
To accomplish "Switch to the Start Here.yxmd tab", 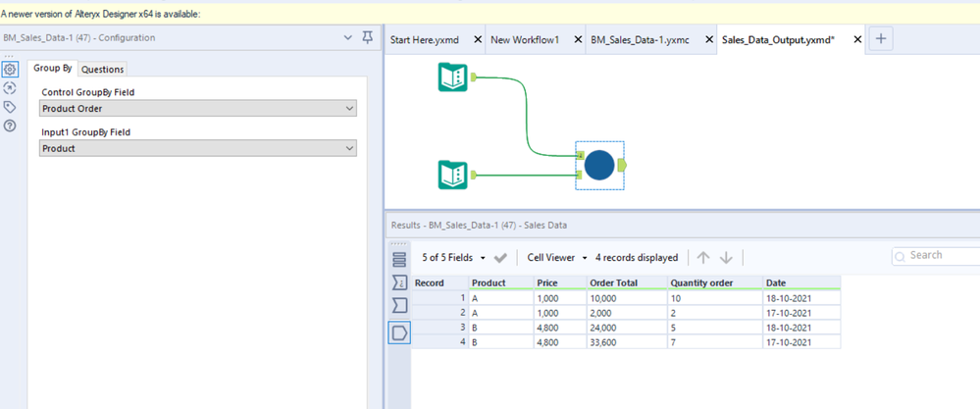I will click(425, 40).
